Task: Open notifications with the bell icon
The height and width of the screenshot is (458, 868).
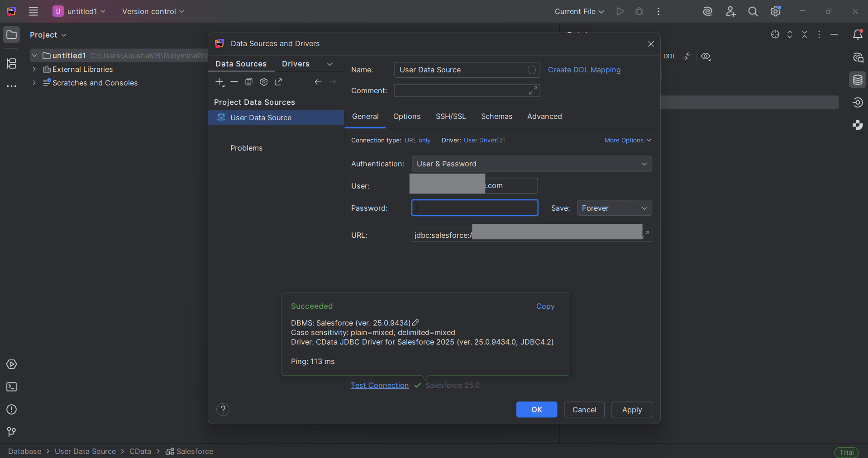Action: click(x=858, y=34)
